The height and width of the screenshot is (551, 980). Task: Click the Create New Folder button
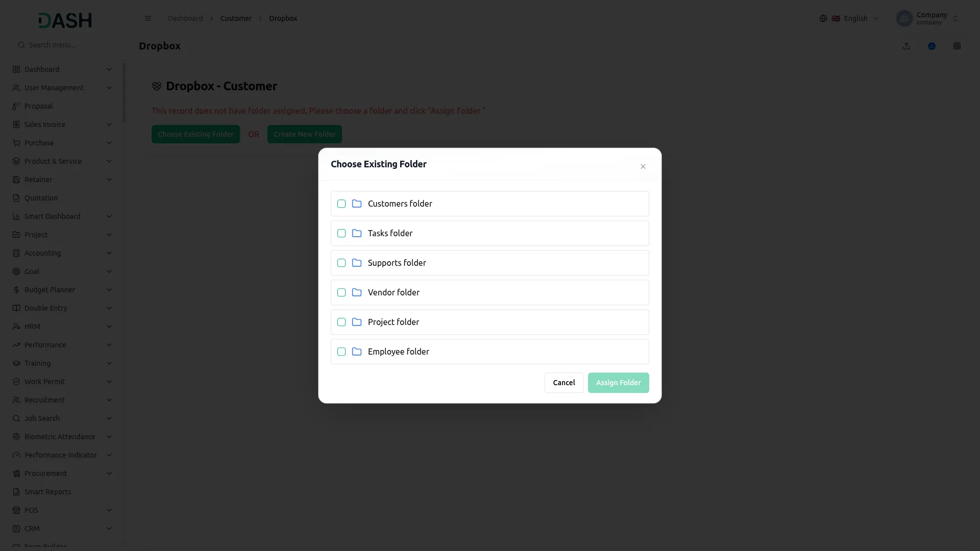[x=305, y=134]
